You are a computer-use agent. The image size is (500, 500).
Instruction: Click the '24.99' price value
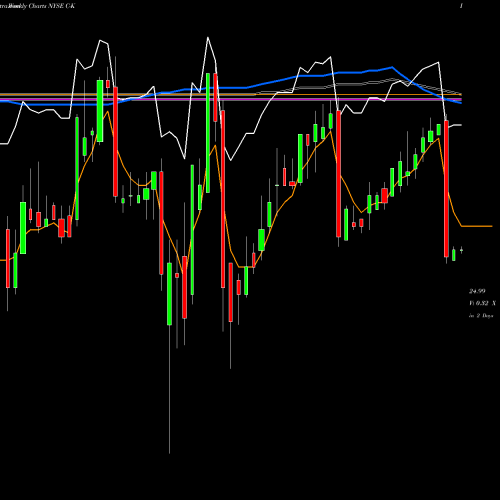tap(477, 291)
